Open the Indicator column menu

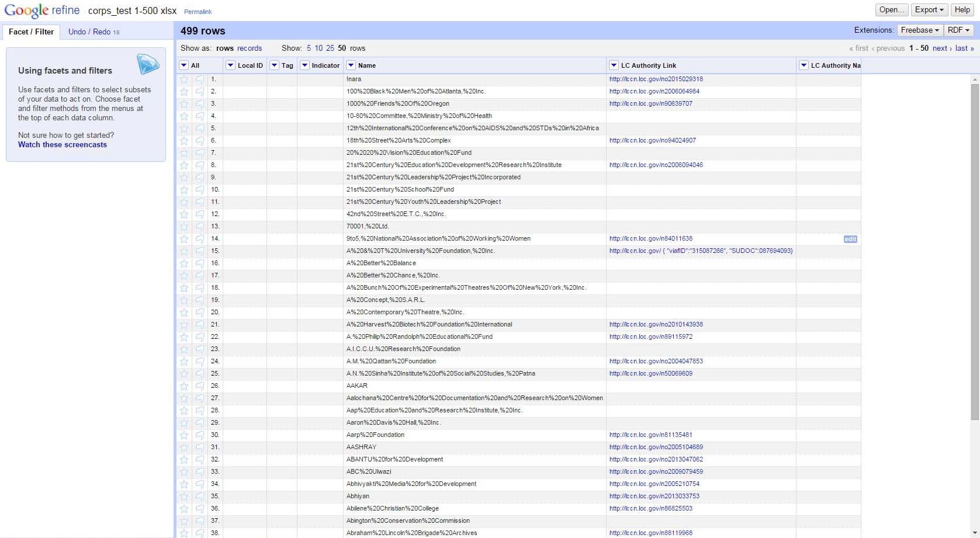[304, 65]
